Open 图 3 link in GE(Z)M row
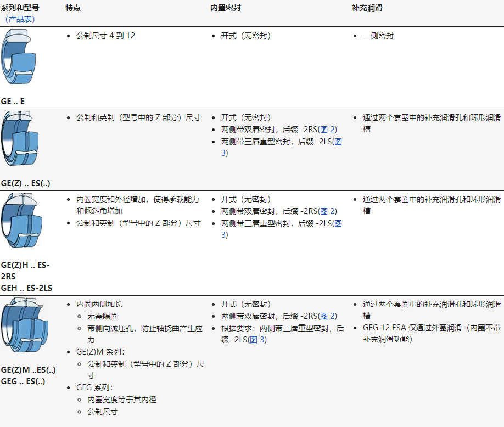Image resolution: width=504 pixels, height=427 pixels. point(257,340)
